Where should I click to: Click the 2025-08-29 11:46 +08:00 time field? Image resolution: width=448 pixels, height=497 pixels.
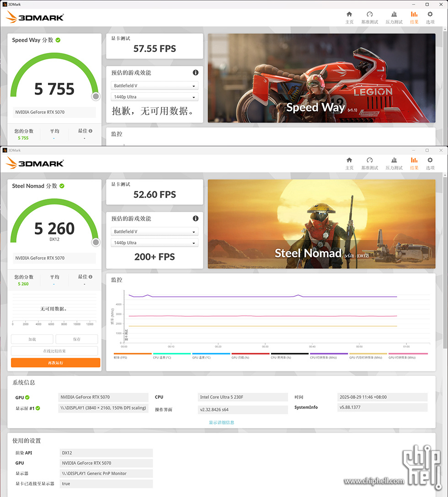coord(382,397)
